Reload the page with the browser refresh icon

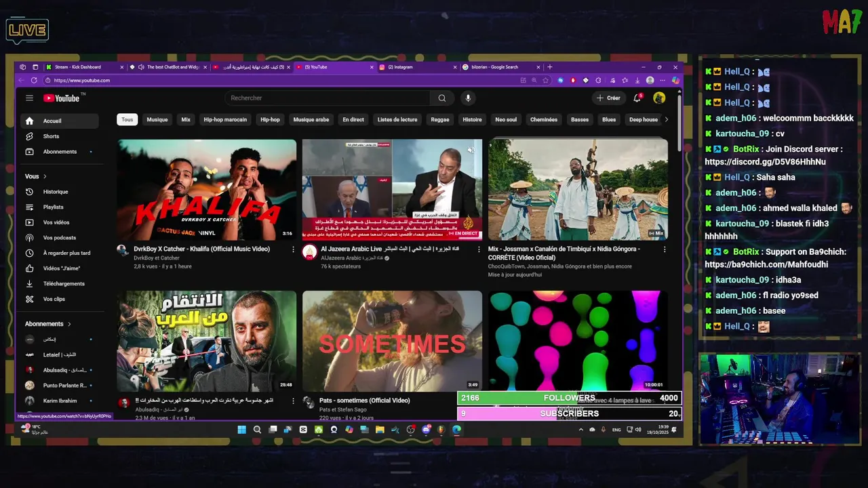pyautogui.click(x=34, y=80)
